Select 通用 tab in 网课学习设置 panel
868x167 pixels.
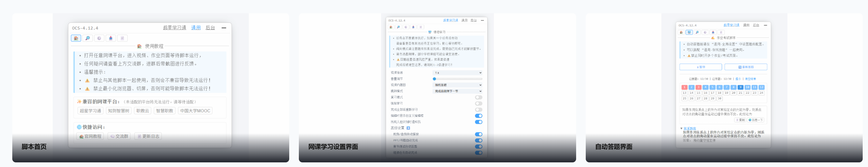(x=464, y=20)
